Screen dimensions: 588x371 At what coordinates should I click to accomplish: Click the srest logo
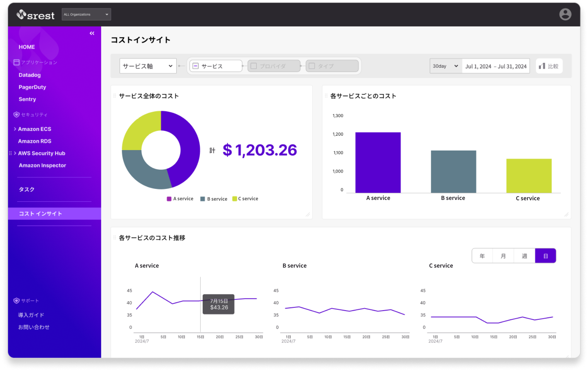pyautogui.click(x=36, y=15)
